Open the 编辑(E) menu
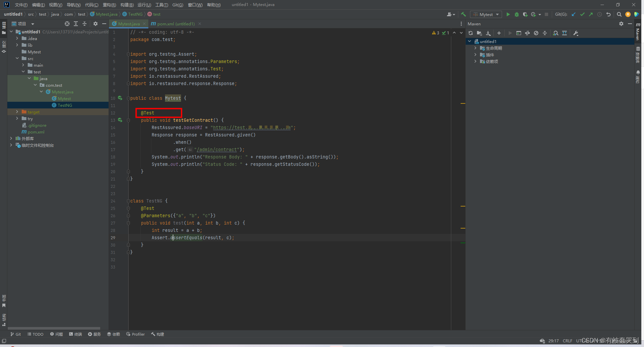 [38, 5]
